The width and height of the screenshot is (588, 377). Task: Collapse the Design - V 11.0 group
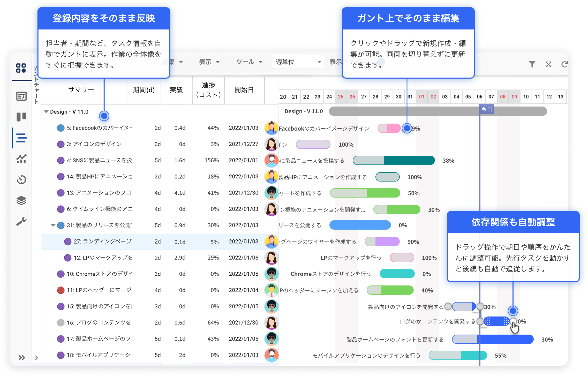pos(46,112)
